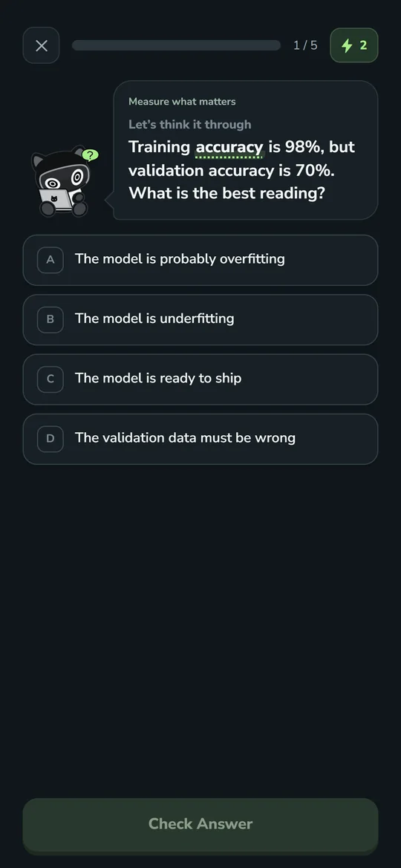The image size is (401, 868).
Task: Select the letter C badge
Action: click(x=50, y=379)
